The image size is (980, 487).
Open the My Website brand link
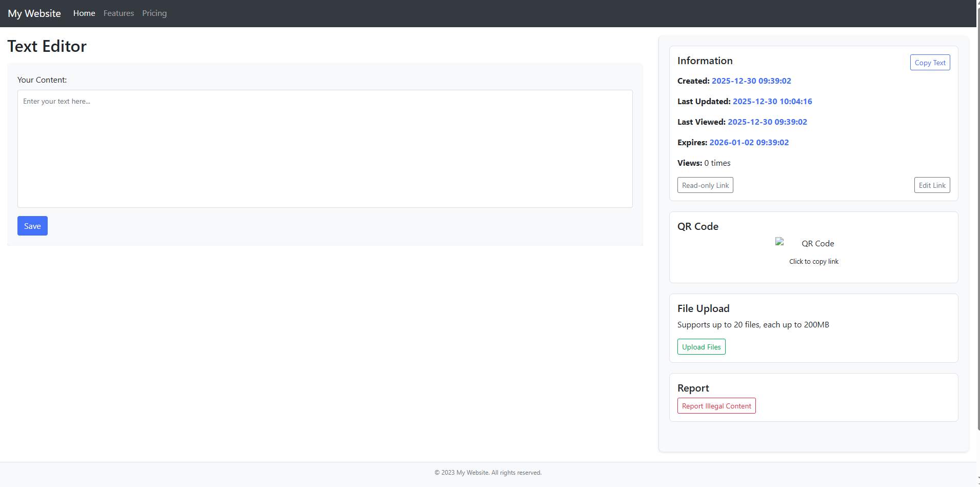[34, 13]
